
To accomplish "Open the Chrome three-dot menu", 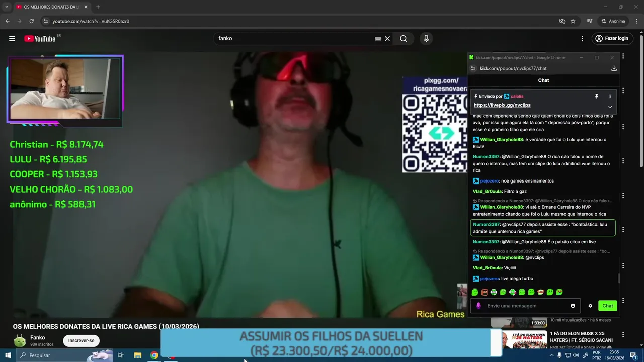I will (x=635, y=21).
